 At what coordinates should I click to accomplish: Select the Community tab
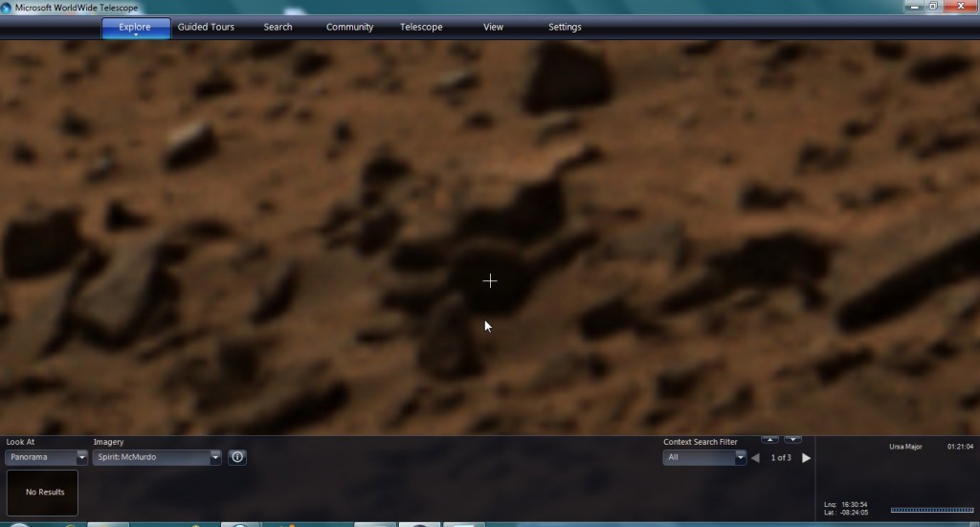(349, 27)
